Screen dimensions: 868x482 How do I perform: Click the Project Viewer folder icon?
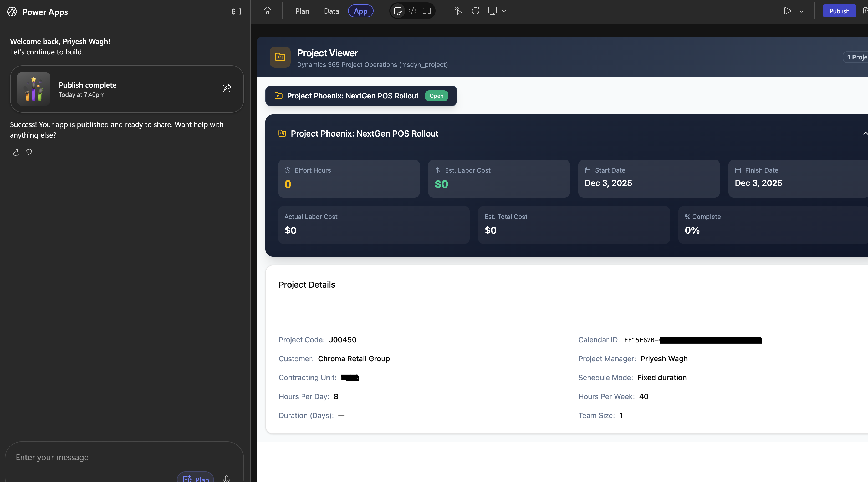(x=280, y=57)
